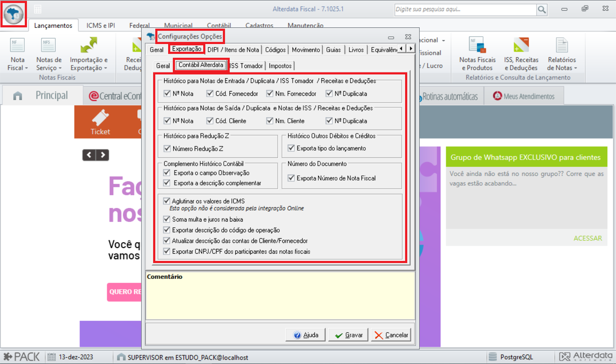Toggle Cód. Fornecedor checkbox

click(x=210, y=93)
